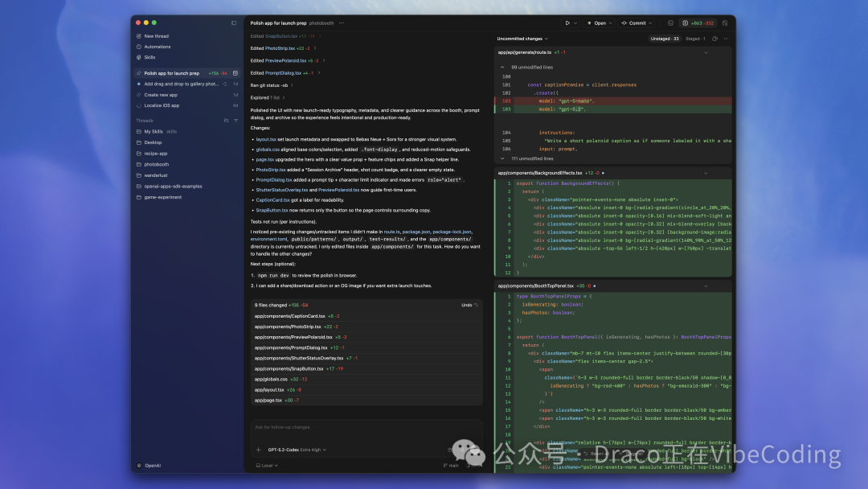Toggle the Unstaged changes filter
868x489 pixels.
coord(666,38)
